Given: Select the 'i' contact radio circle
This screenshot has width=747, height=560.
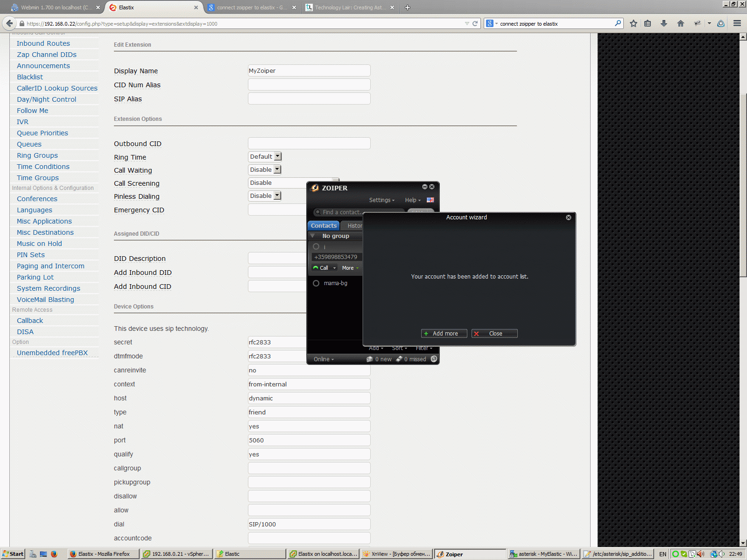Looking at the screenshot, I should pos(316,246).
